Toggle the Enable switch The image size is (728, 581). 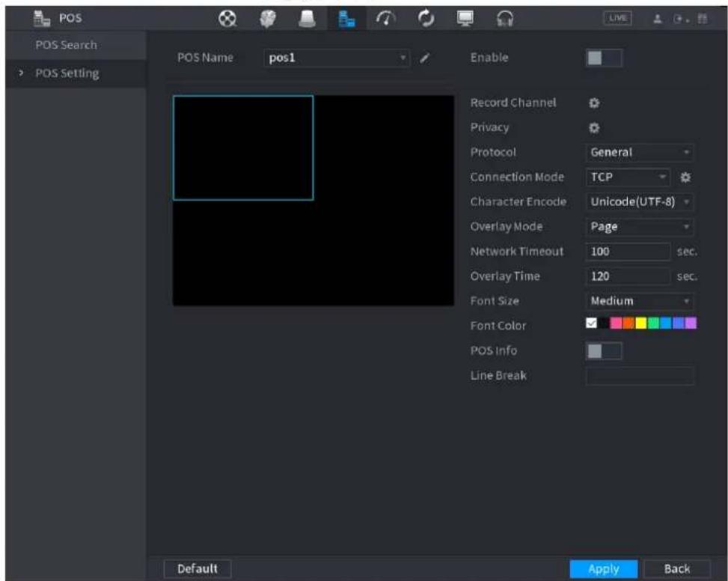(604, 58)
